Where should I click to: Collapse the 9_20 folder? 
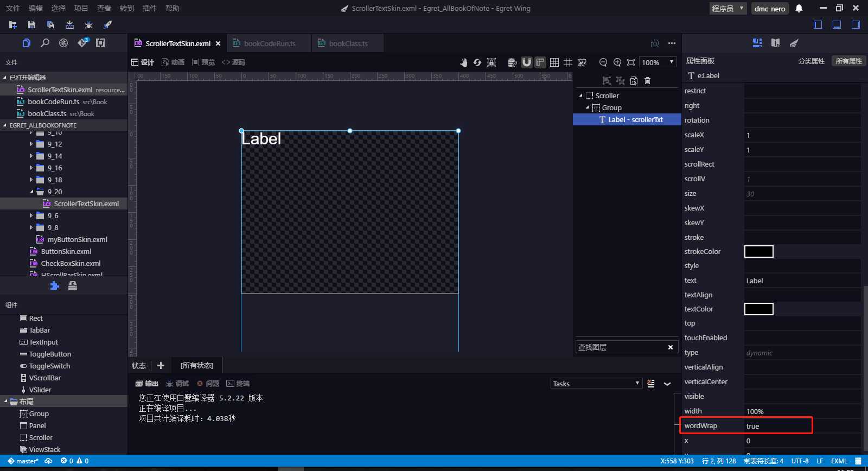[31, 192]
